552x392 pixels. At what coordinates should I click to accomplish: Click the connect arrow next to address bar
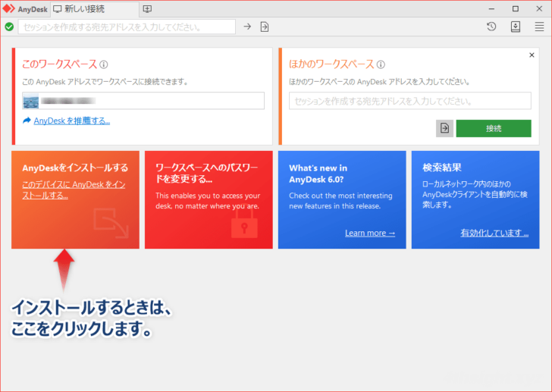point(247,27)
